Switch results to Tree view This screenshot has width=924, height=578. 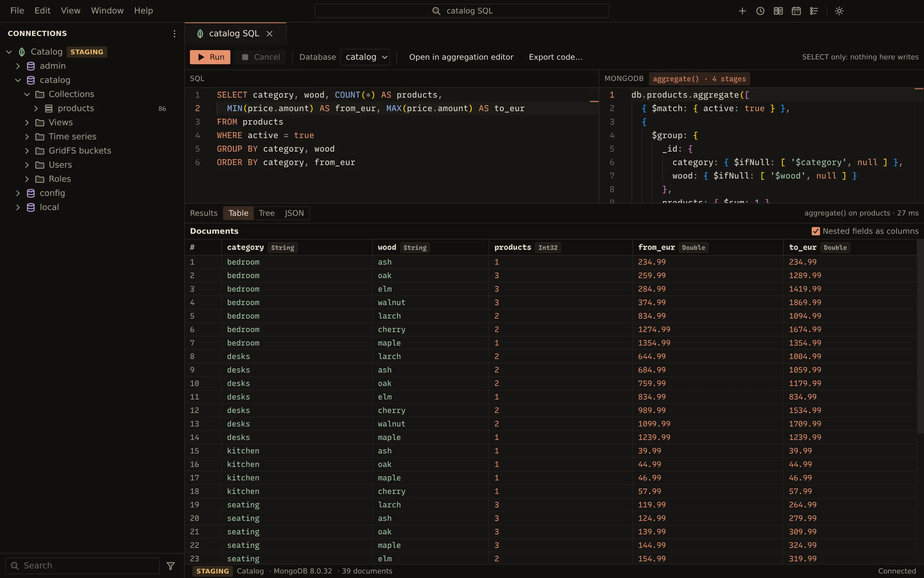267,213
